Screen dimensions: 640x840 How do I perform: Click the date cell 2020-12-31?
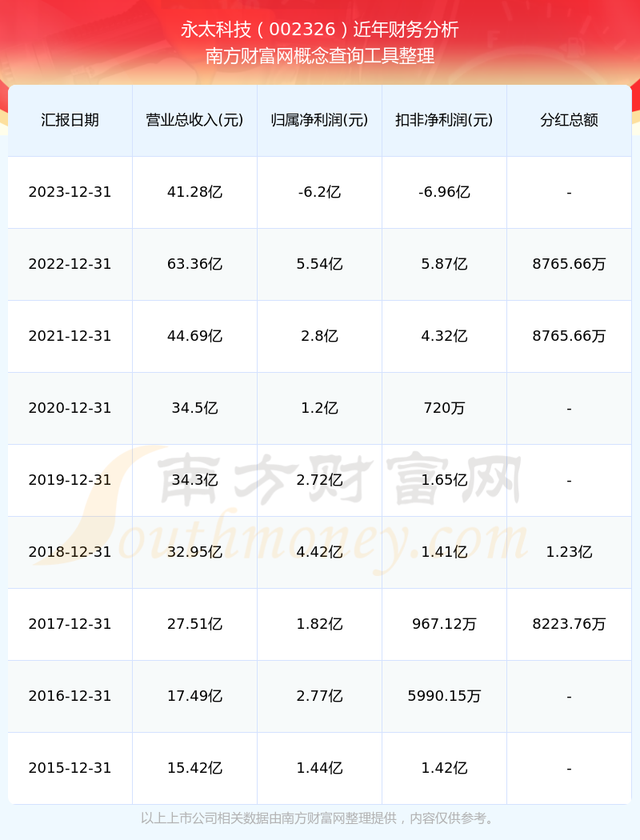(x=70, y=408)
